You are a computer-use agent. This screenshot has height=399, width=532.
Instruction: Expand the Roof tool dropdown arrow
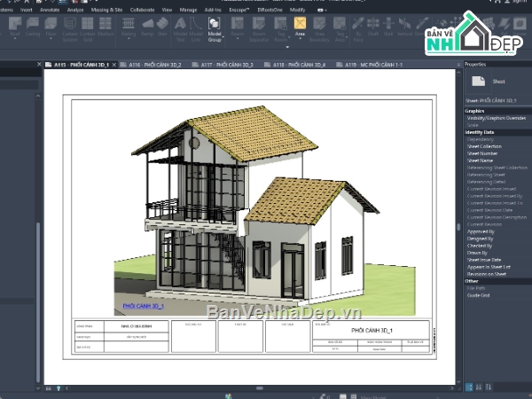(x=15, y=39)
